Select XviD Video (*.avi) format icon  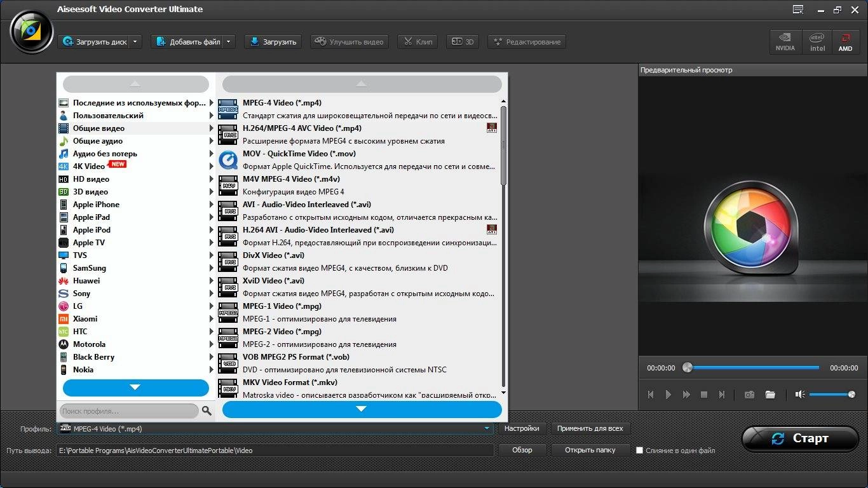228,287
